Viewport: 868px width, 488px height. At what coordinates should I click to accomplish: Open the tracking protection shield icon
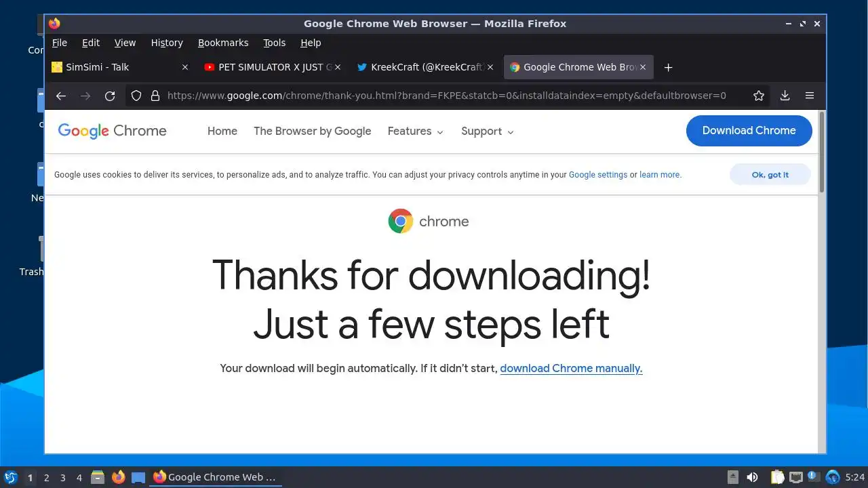click(136, 96)
